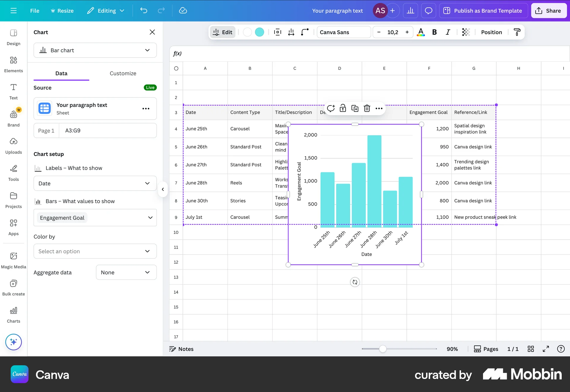
Task: Click the A3:G9 data range field
Action: click(x=108, y=130)
